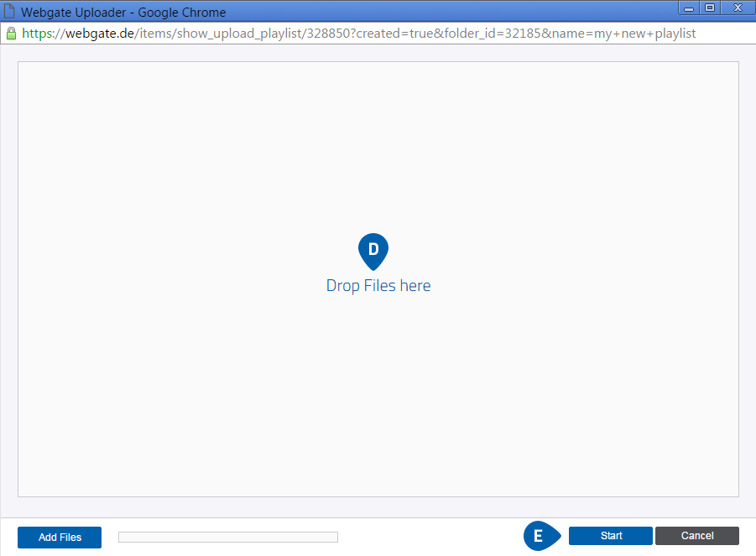The width and height of the screenshot is (756, 556).
Task: Click the page document icon in the title bar
Action: pos(9,11)
